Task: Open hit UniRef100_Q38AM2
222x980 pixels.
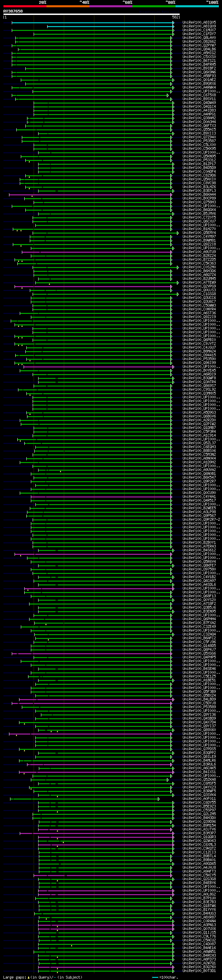Action: click(199, 118)
